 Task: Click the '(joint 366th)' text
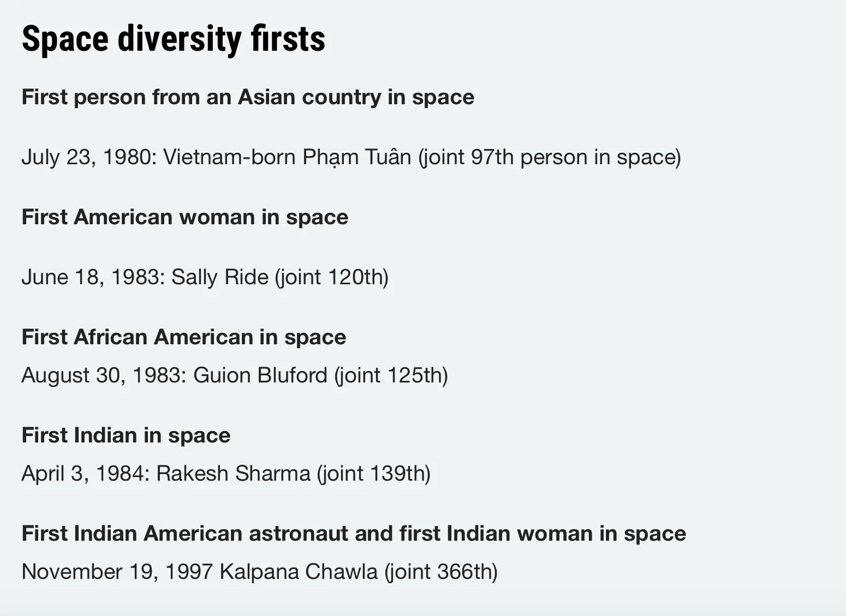pos(441,572)
